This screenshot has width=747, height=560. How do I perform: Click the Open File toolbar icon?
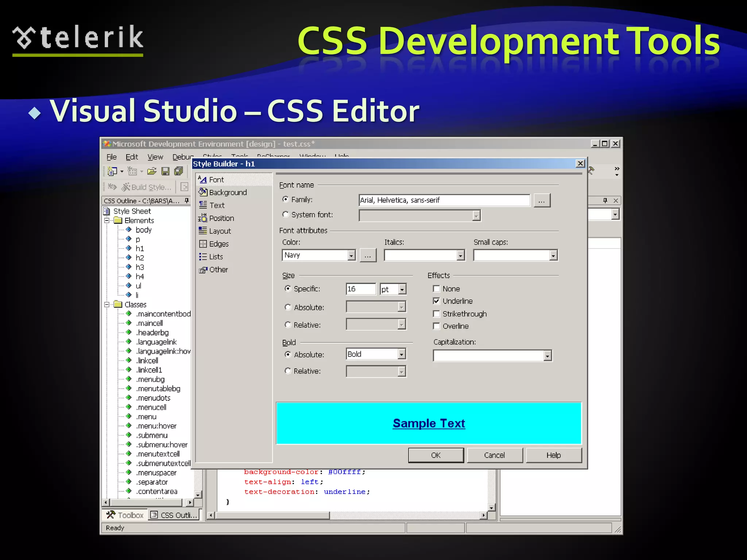click(x=152, y=171)
